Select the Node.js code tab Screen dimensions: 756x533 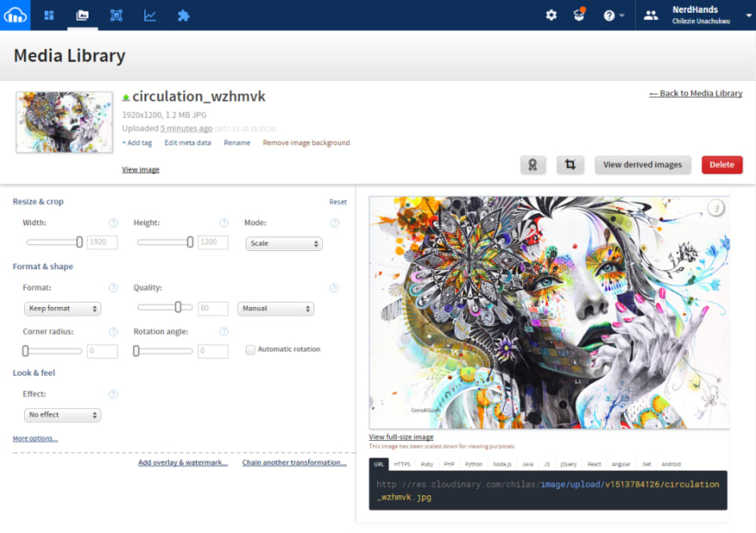point(502,464)
